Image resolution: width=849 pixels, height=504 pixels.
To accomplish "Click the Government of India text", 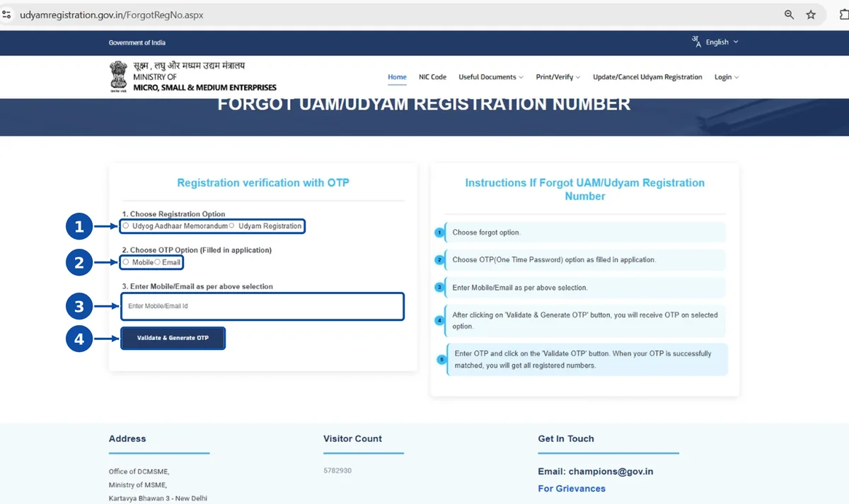I will tap(137, 42).
